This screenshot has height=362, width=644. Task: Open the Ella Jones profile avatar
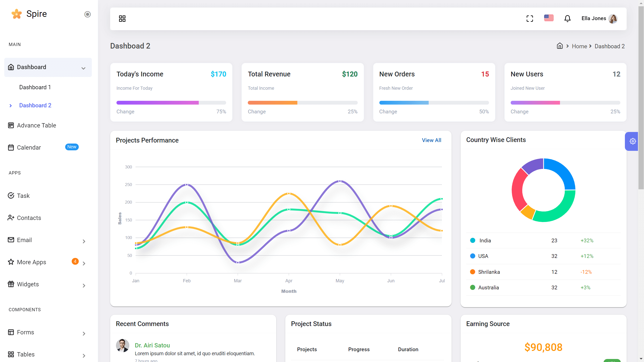(x=613, y=19)
